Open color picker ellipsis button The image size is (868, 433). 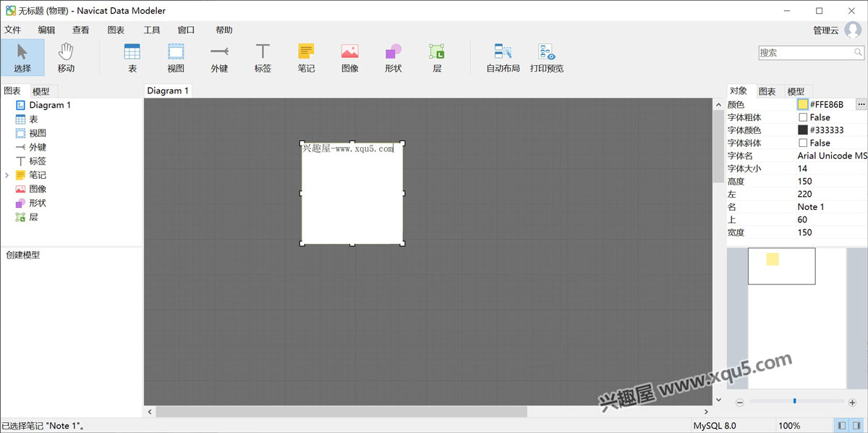point(861,104)
